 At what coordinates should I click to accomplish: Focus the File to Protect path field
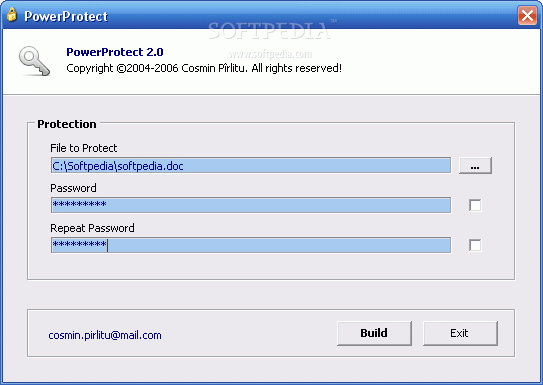pos(251,165)
